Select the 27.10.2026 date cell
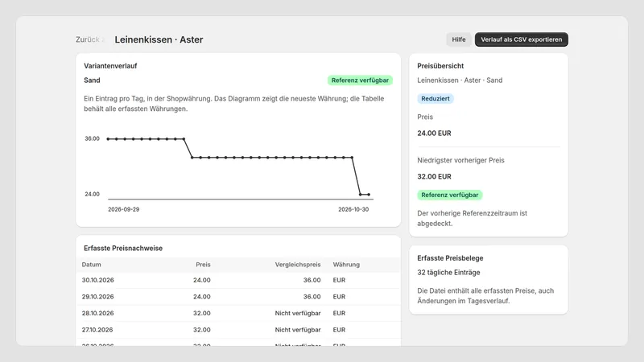Screen dimensions: 644x362 pyautogui.click(x=97, y=330)
